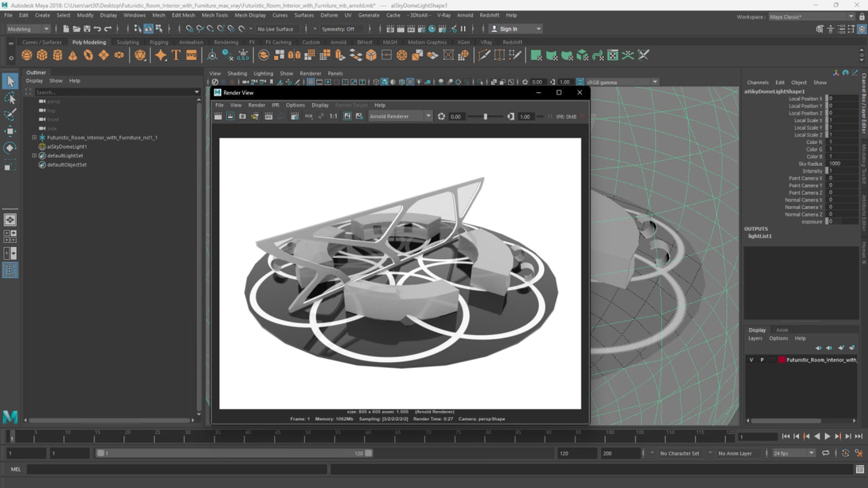Toggle layer visibility V for Futuristic_Room layer
Image resolution: width=868 pixels, height=488 pixels.
[751, 360]
